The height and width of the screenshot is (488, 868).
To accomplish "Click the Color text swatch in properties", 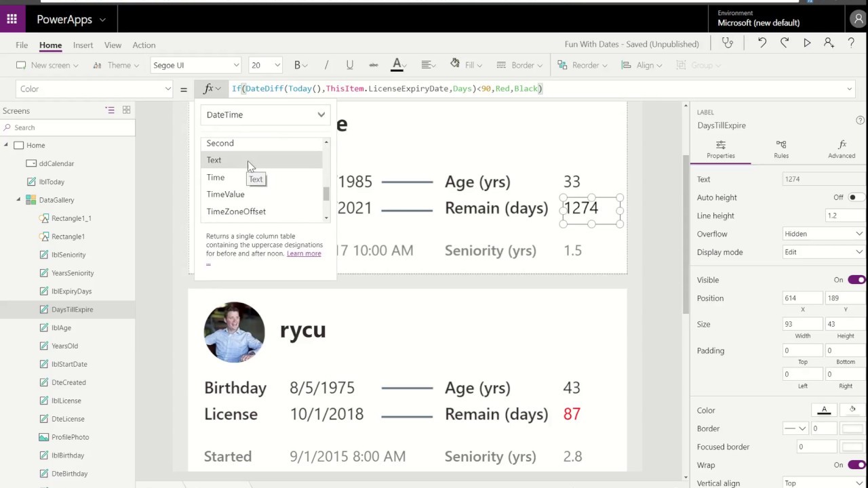I will [x=825, y=410].
